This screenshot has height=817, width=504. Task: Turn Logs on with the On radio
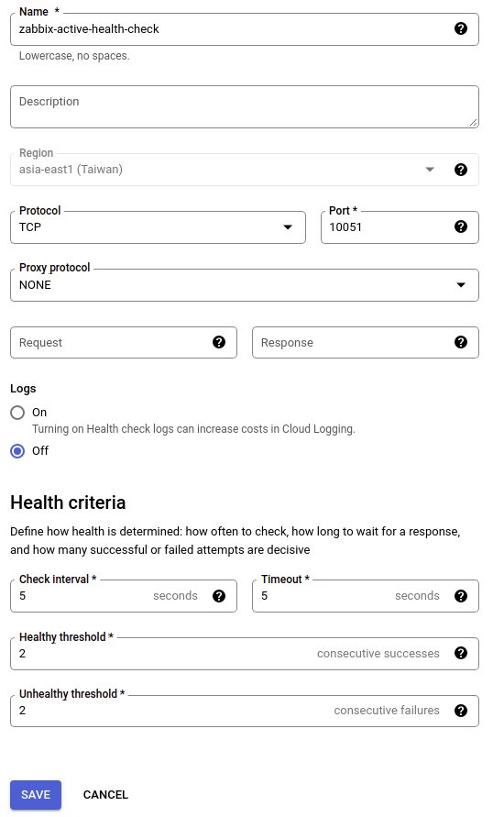17,413
